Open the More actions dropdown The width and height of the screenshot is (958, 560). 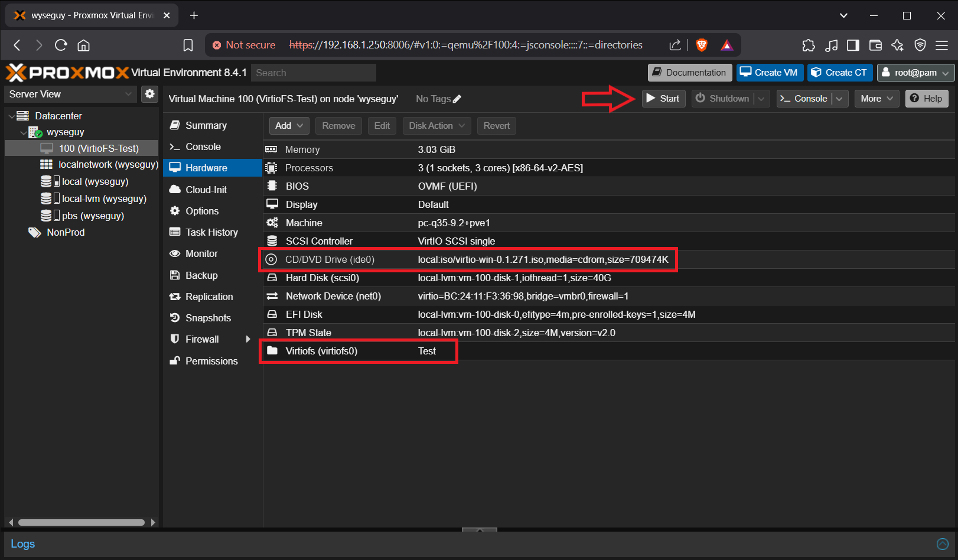tap(877, 99)
